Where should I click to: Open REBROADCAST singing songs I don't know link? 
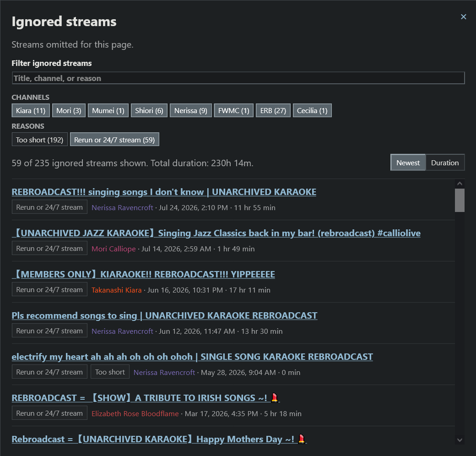164,192
